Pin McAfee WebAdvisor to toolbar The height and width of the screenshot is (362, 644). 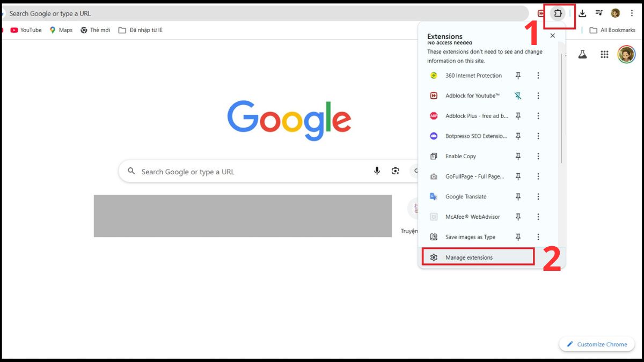[x=518, y=217]
